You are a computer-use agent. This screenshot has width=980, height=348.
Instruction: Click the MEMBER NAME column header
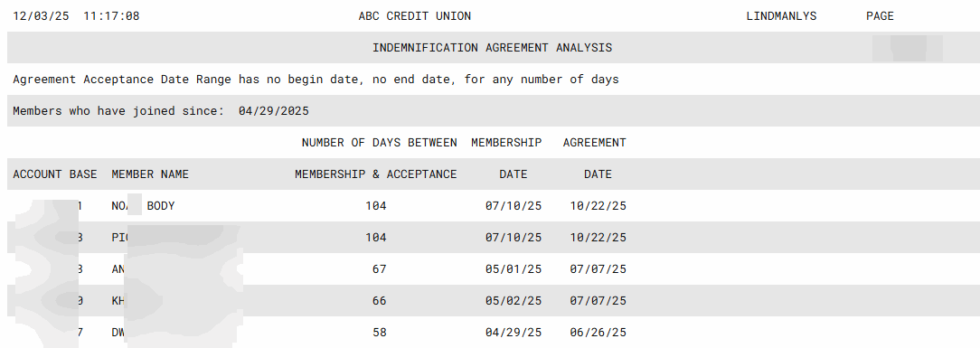150,174
